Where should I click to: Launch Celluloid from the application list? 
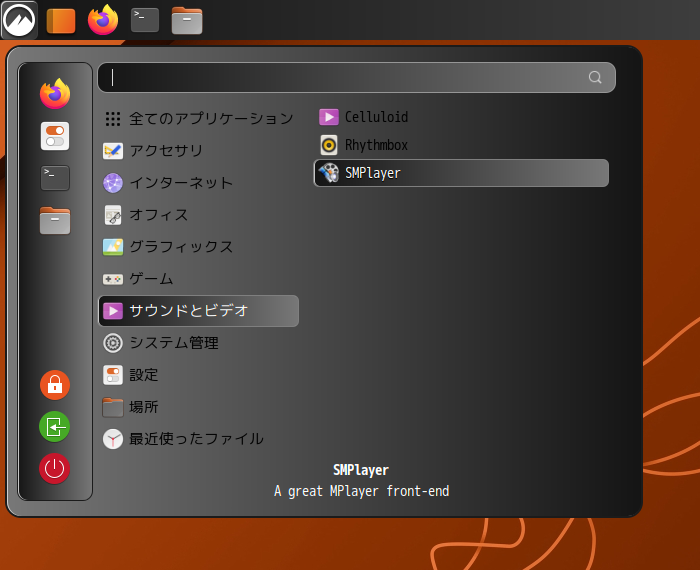coord(461,117)
